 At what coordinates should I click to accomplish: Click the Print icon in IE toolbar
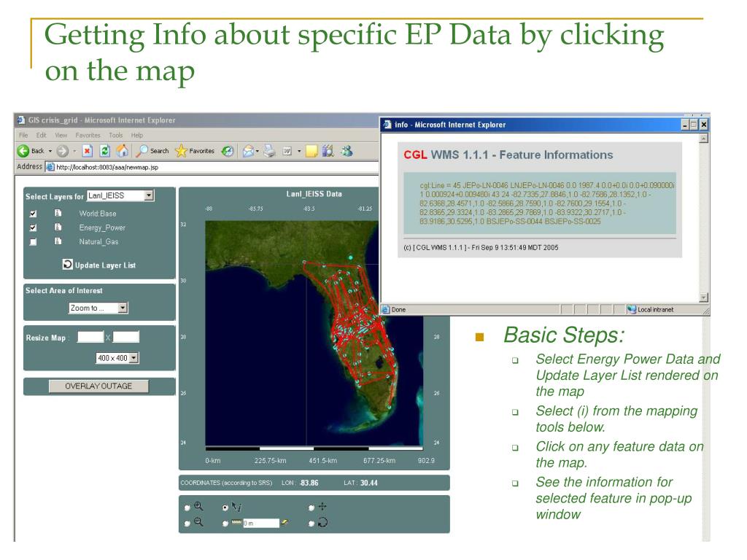tap(270, 151)
